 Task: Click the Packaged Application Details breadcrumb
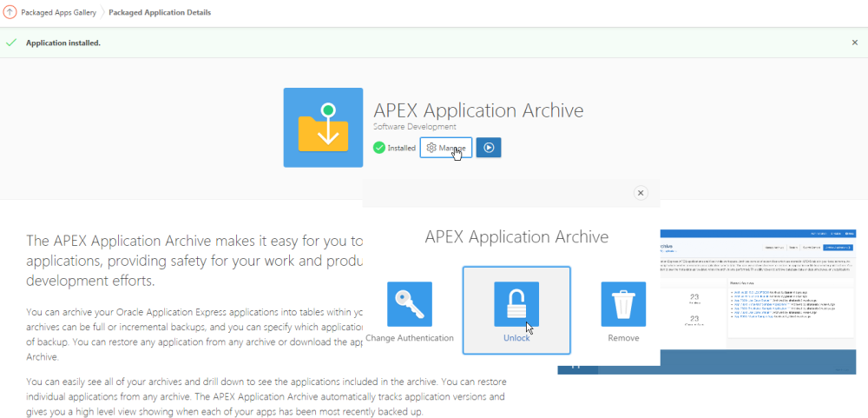pyautogui.click(x=160, y=12)
